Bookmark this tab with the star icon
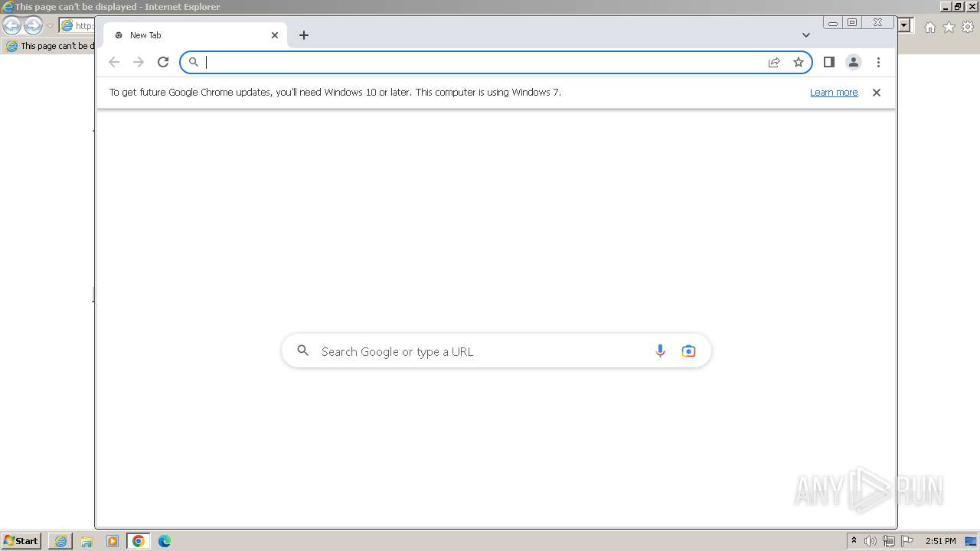This screenshot has height=551, width=980. click(x=799, y=62)
